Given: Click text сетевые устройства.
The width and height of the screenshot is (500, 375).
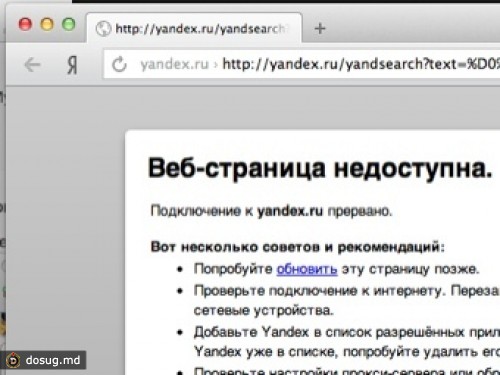Looking at the screenshot, I should (x=264, y=311).
